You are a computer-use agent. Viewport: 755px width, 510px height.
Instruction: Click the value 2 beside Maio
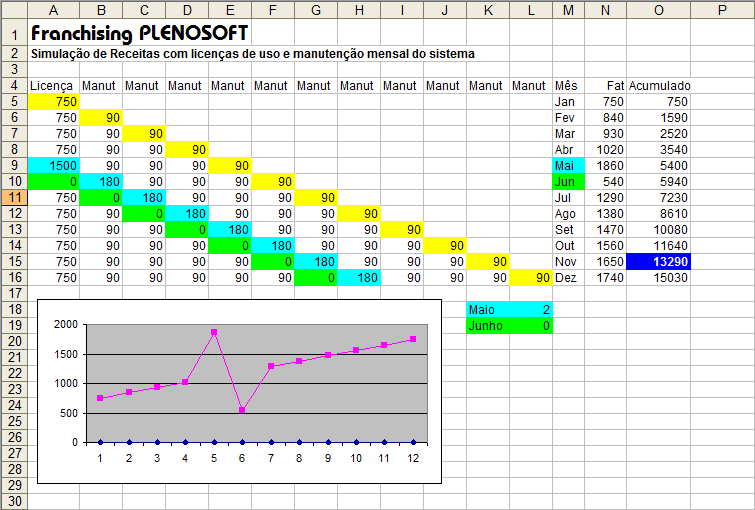531,310
